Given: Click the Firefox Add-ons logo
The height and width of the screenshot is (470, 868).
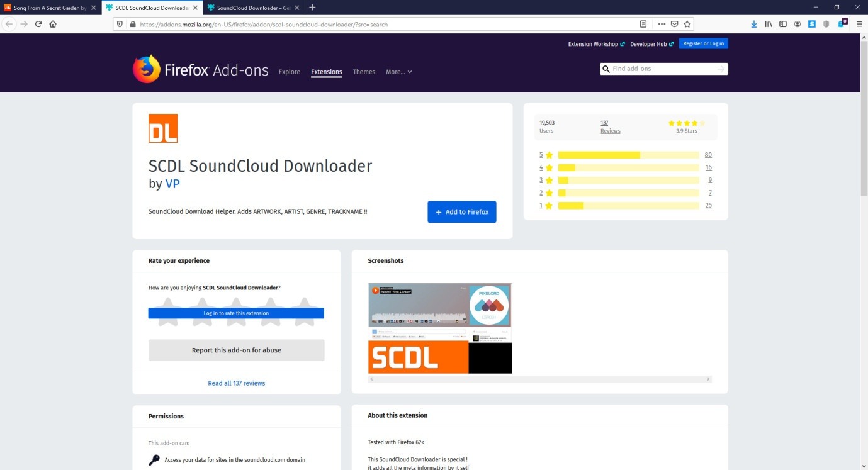Looking at the screenshot, I should point(200,70).
